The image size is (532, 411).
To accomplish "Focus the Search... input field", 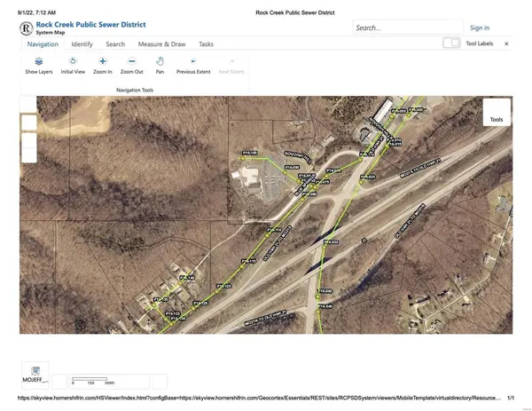I will click(x=408, y=28).
